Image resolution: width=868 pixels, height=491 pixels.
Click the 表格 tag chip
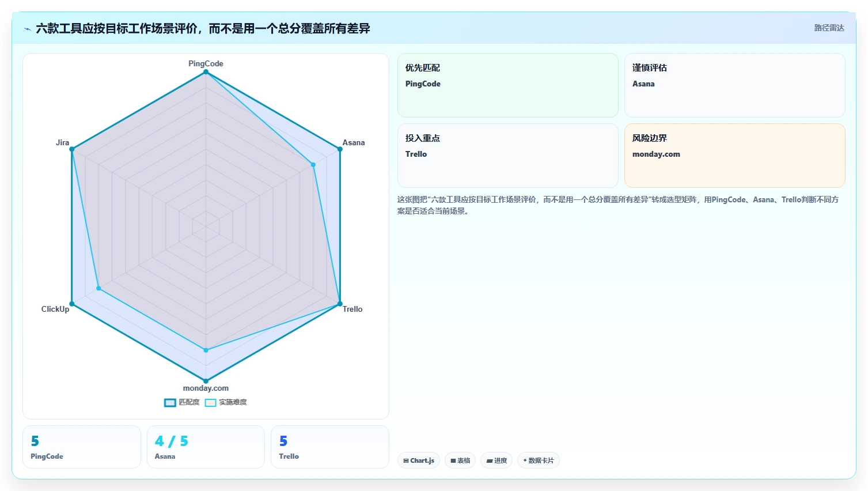[460, 460]
